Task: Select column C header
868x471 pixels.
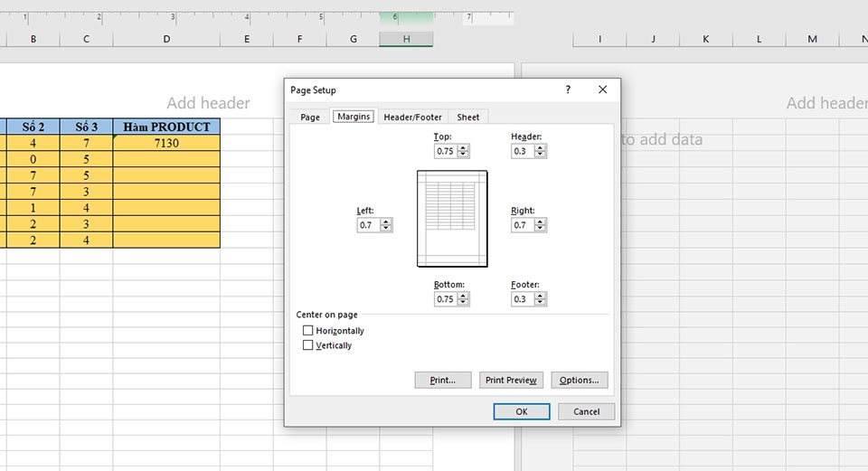Action: (x=87, y=39)
